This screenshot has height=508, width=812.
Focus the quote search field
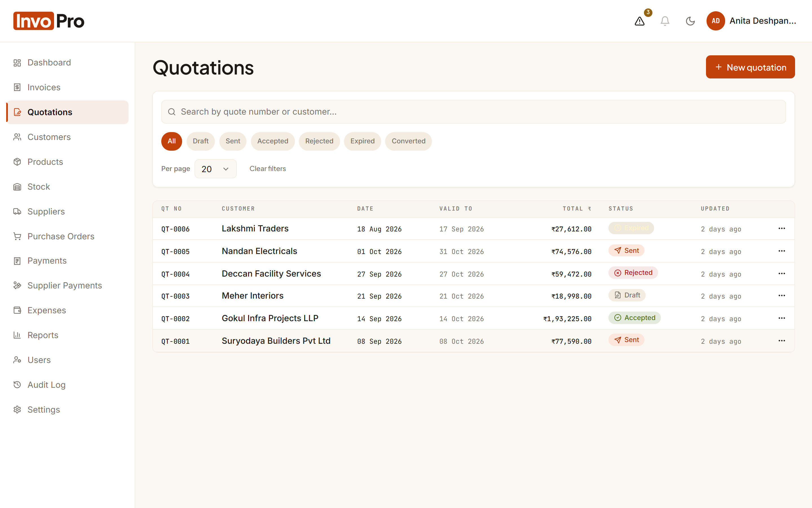point(473,112)
